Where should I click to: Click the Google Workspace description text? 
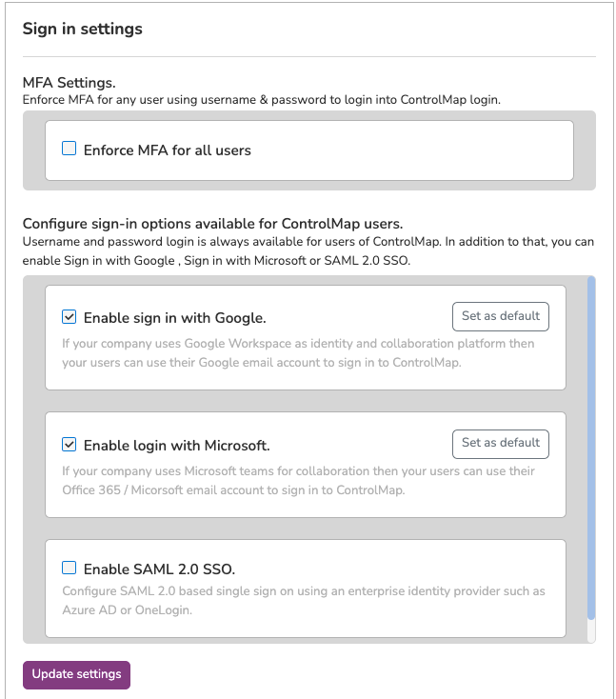pyautogui.click(x=298, y=353)
